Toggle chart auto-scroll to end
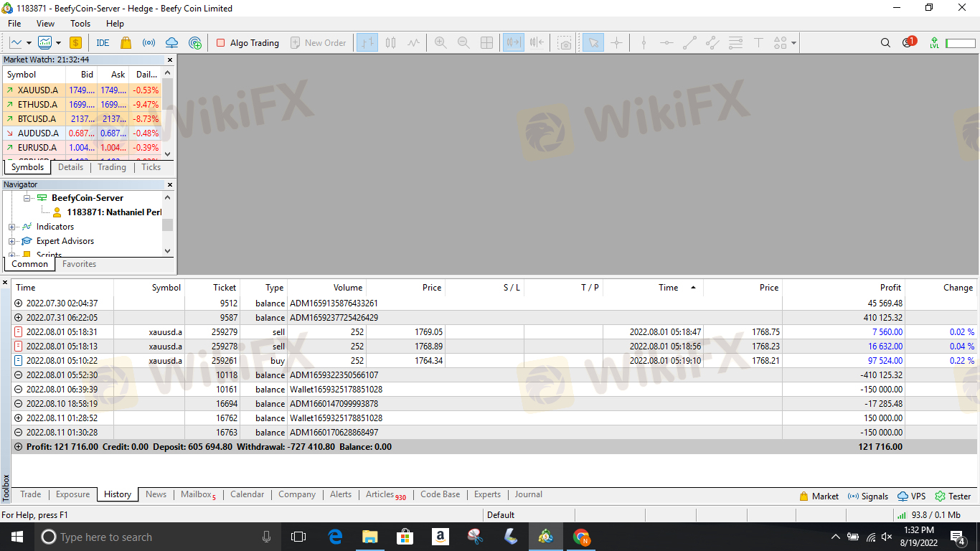Image resolution: width=980 pixels, height=551 pixels. point(514,43)
